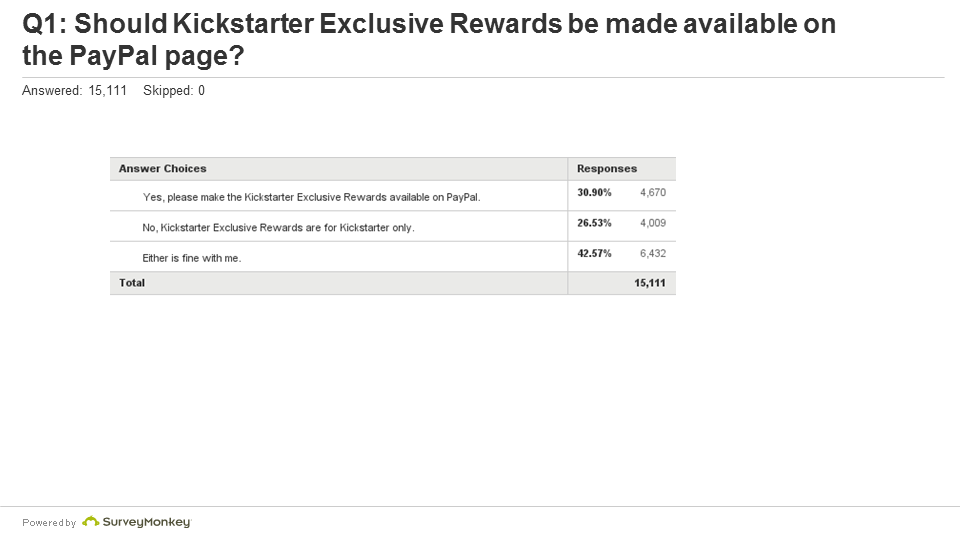Click the "Answered: 15,111" count
Viewport: 960px width, 540px height.
tap(74, 91)
